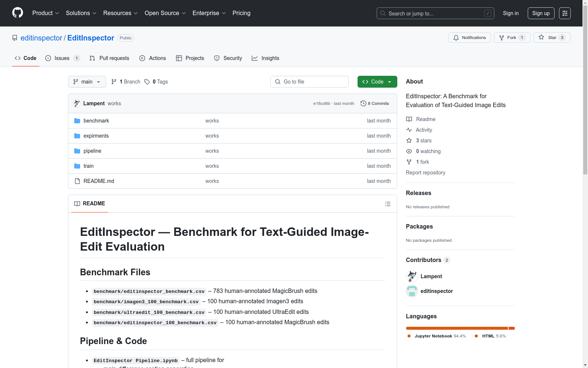Click the star icon beside 3 stars

(x=409, y=141)
